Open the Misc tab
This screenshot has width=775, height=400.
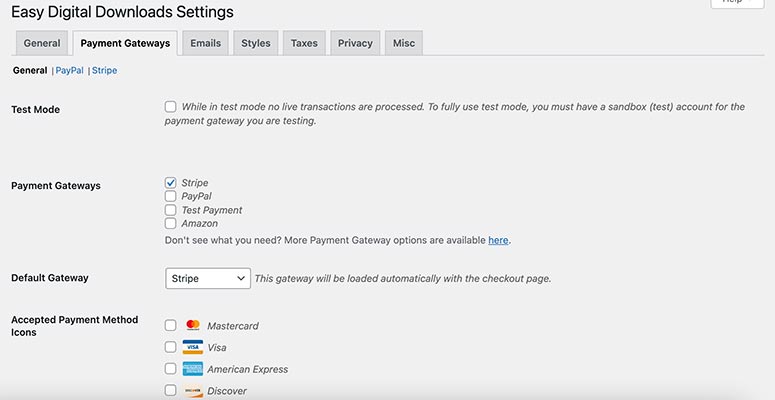(404, 43)
